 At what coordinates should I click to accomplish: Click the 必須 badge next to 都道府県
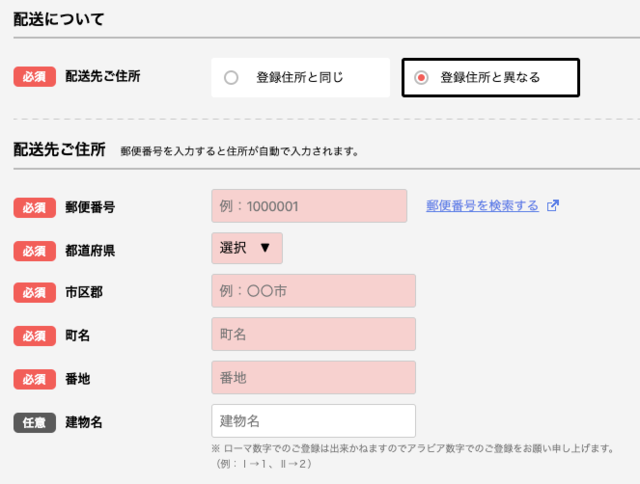tap(35, 250)
